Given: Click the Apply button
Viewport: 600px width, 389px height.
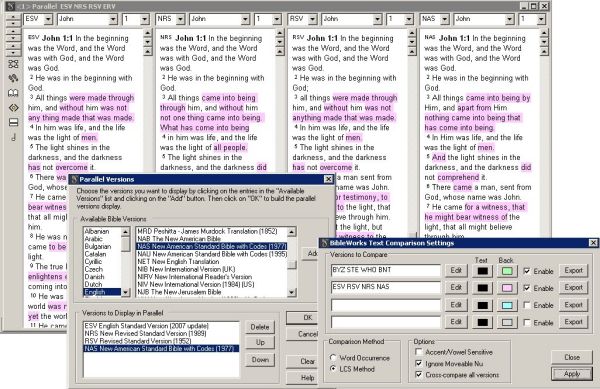Looking at the screenshot, I should point(572,374).
